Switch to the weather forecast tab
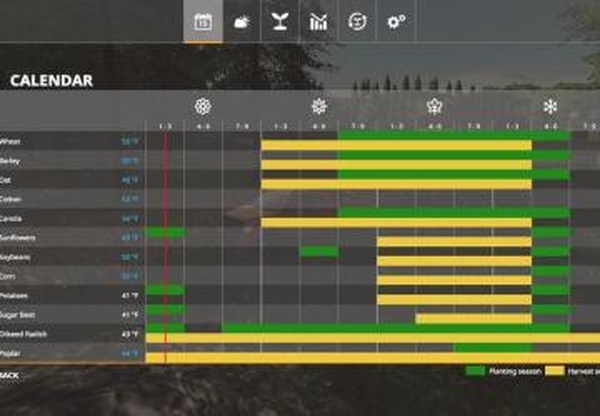Screen dimensions: 600x416 (242, 22)
